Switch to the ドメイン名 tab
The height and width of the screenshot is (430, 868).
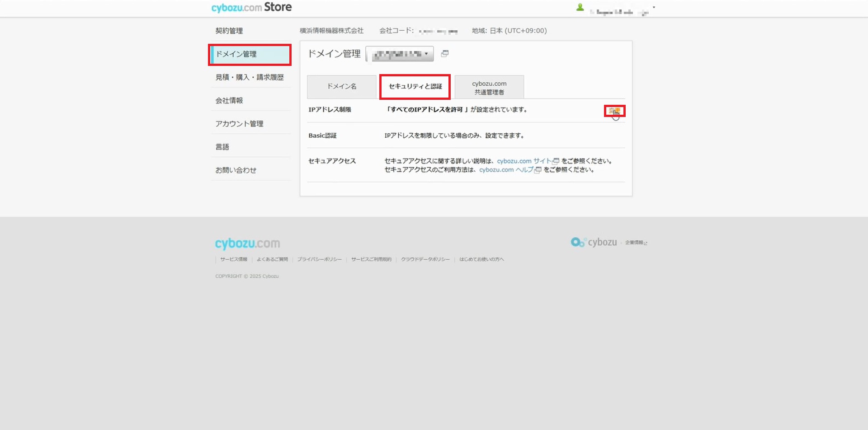[342, 86]
